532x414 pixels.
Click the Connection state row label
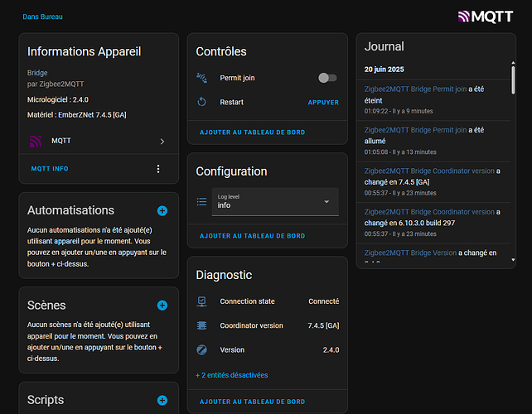click(247, 301)
